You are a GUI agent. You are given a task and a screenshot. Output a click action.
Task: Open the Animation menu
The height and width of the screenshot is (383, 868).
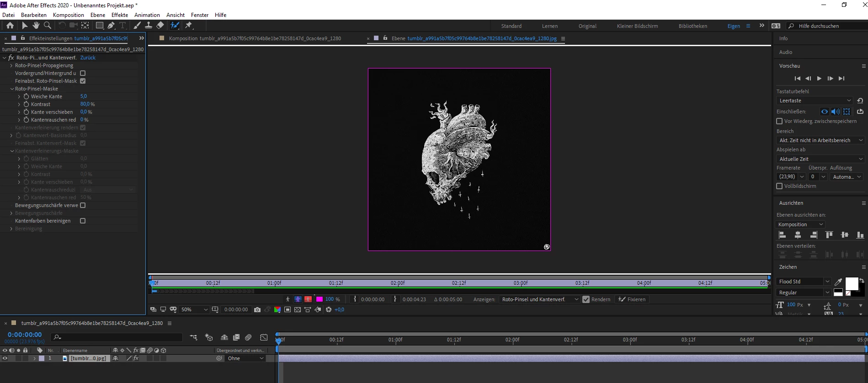pyautogui.click(x=147, y=15)
